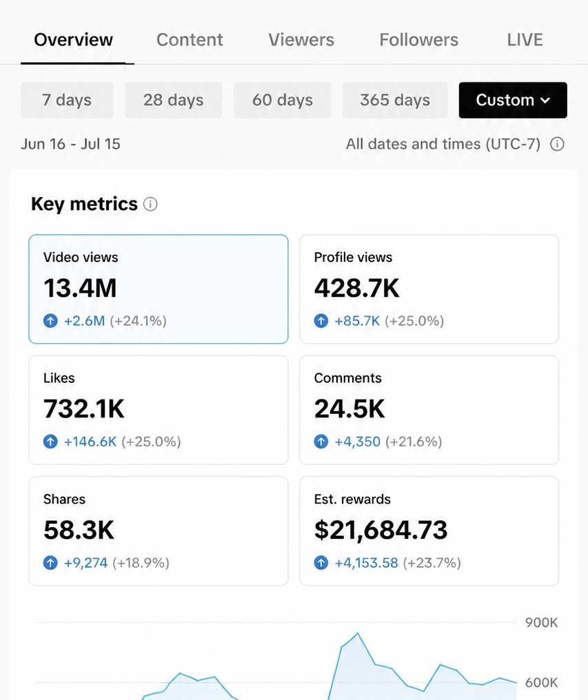Select the Est. rewards metric card
This screenshot has height=700, width=588.
pos(429,531)
